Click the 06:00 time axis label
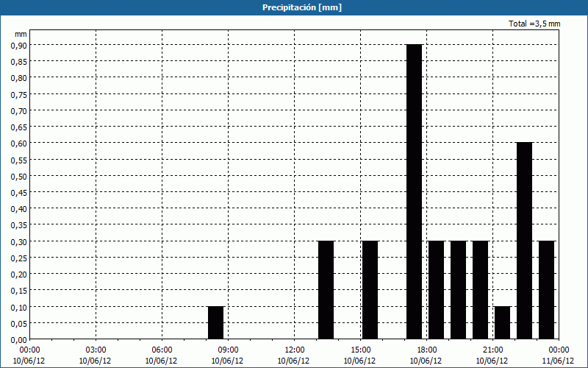The image size is (588, 368). coord(162,350)
